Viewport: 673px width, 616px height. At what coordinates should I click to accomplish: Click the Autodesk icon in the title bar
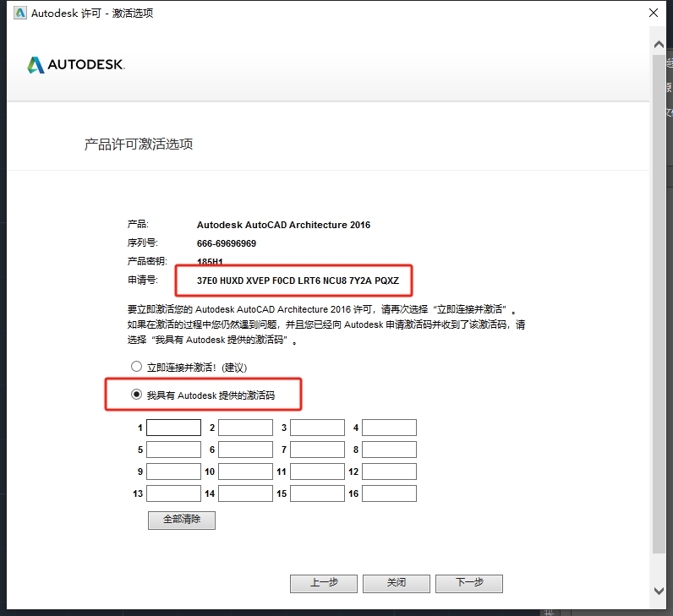pyautogui.click(x=19, y=13)
